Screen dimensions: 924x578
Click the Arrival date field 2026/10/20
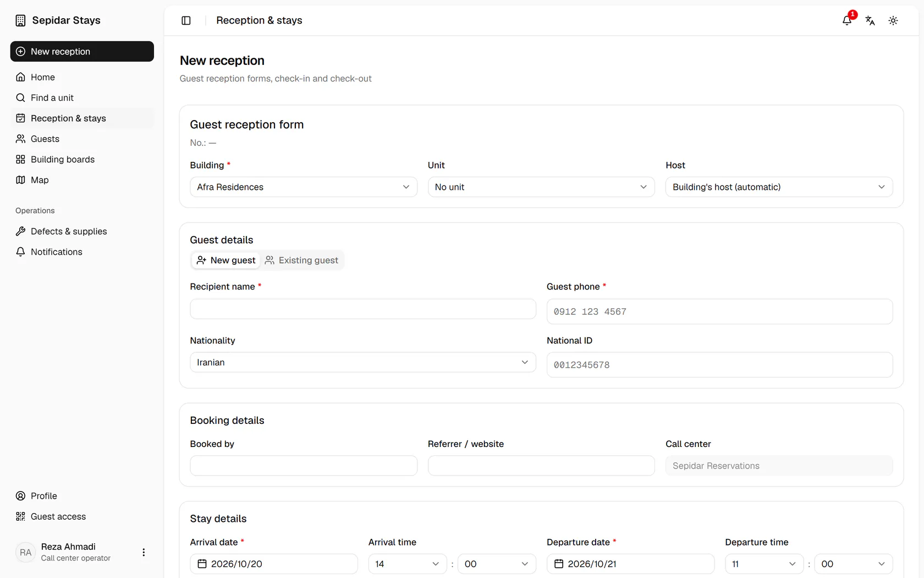tap(274, 564)
